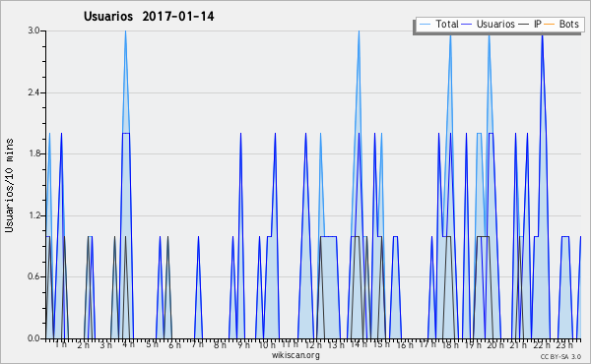Image resolution: width=591 pixels, height=364 pixels.
Task: Click the 1 h x-axis label
Action: click(61, 344)
